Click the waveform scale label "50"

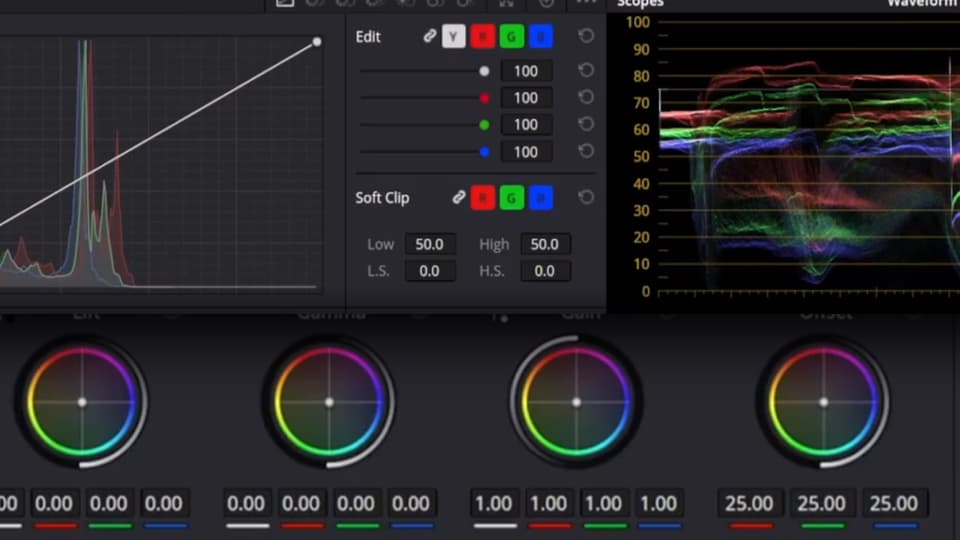(x=641, y=157)
